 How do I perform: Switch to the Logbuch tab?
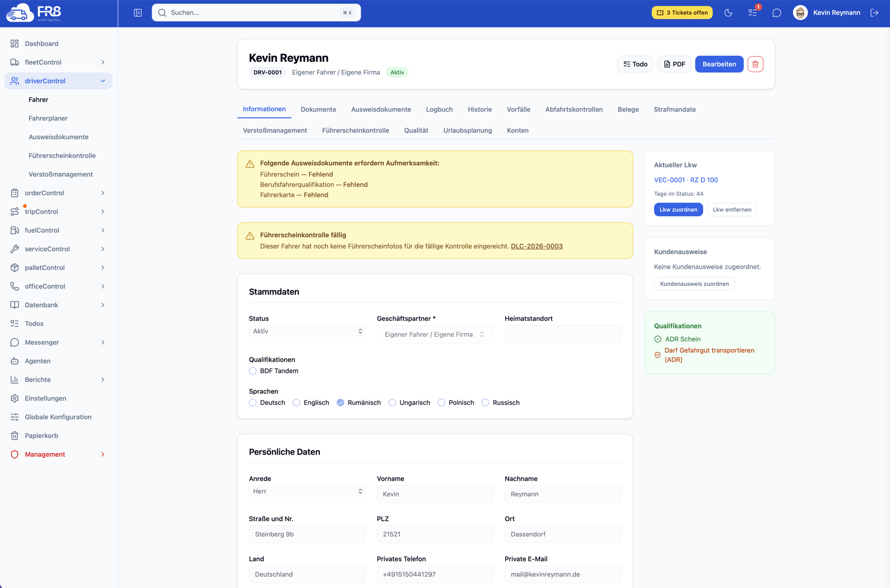[439, 110]
